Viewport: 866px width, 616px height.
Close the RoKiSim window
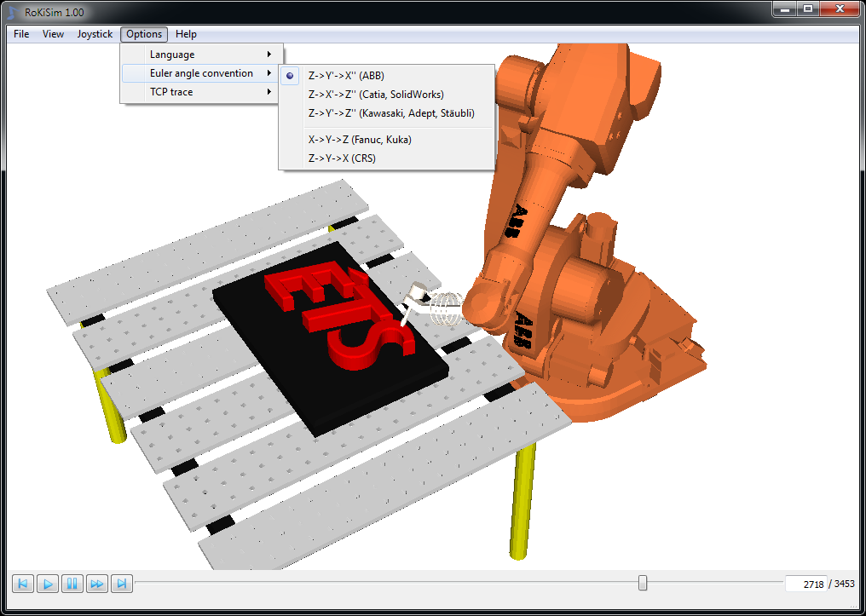840,9
